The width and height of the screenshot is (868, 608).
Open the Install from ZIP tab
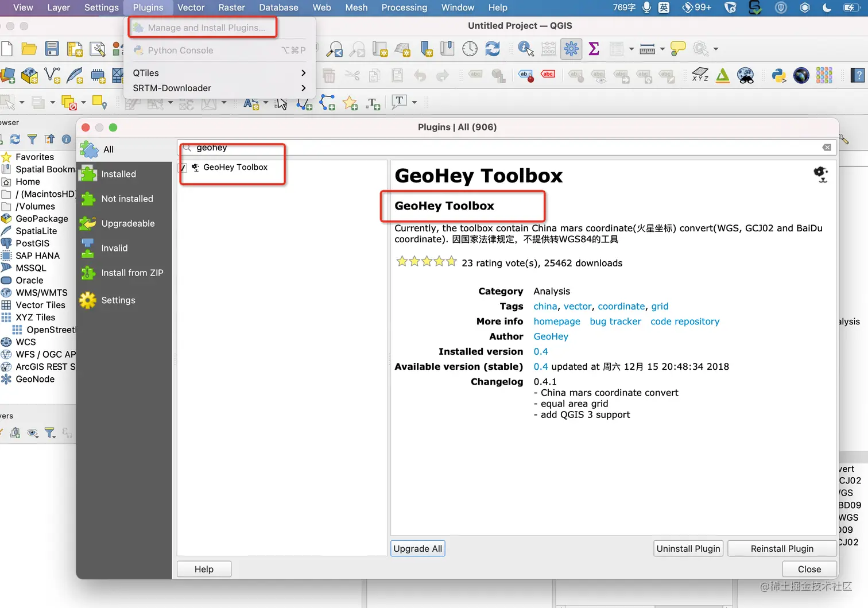[124, 273]
